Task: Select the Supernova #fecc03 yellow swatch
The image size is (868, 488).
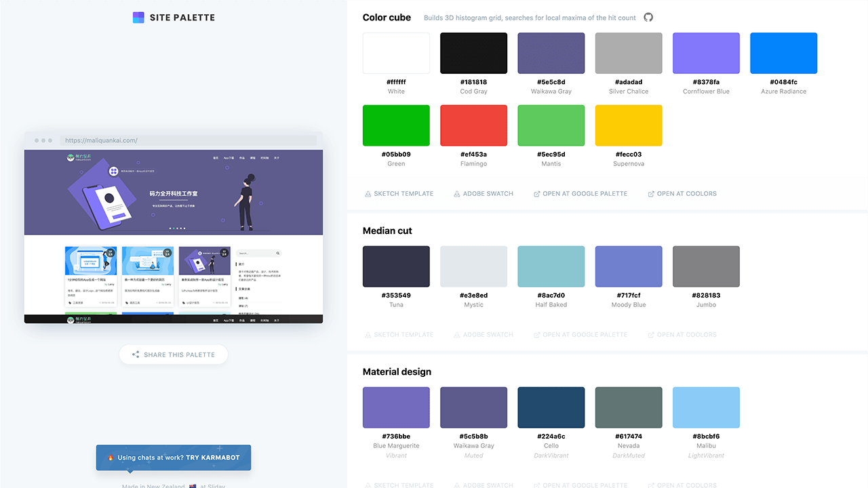Action: pos(629,125)
